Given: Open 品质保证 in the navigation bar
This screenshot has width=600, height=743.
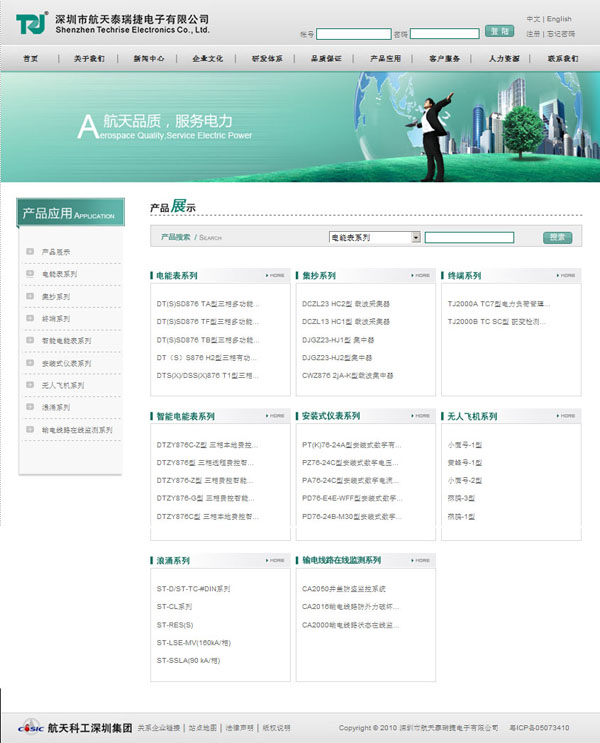Looking at the screenshot, I should (x=326, y=58).
